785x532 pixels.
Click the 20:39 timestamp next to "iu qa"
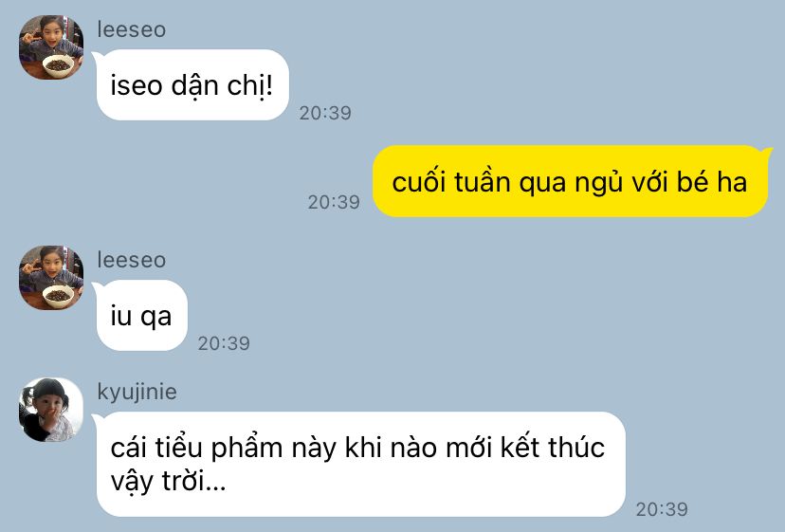pos(224,343)
